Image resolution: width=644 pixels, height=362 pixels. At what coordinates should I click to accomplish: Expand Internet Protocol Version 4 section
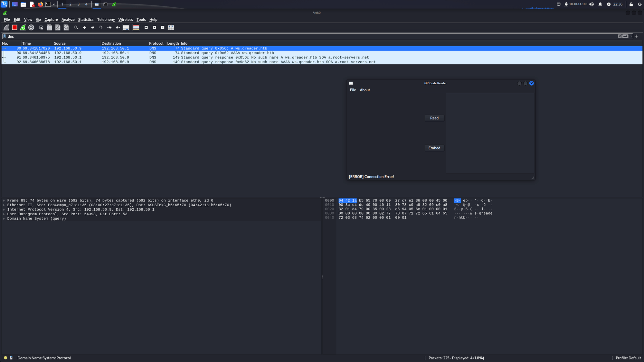coord(4,209)
